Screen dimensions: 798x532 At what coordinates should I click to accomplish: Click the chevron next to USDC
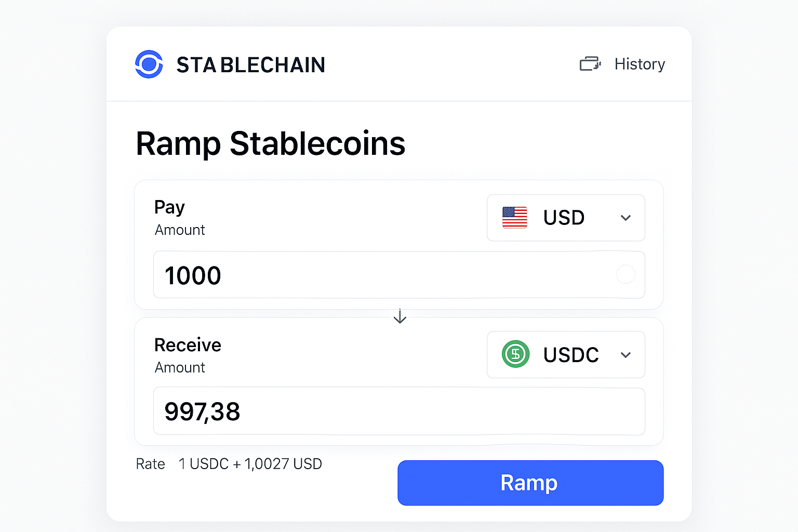tap(625, 355)
